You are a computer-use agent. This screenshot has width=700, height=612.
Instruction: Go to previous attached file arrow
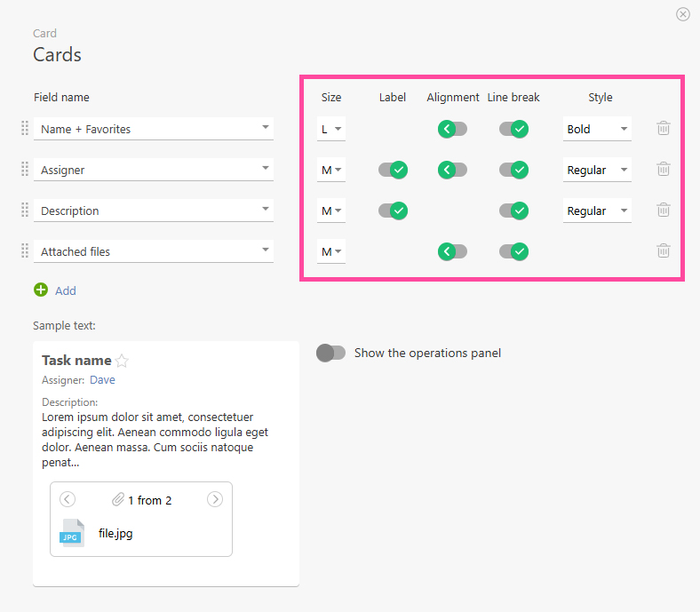click(x=68, y=499)
